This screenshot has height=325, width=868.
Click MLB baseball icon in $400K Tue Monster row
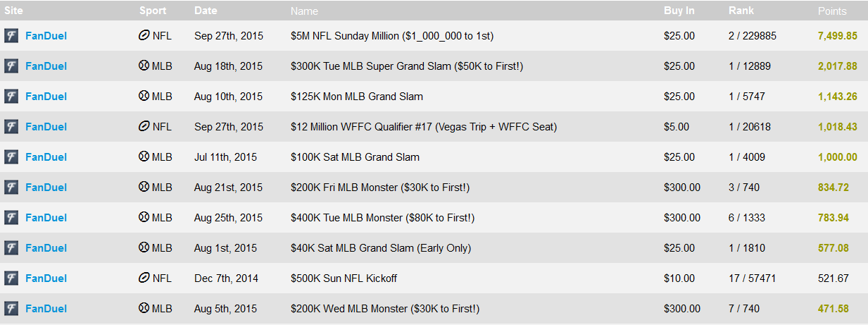[144, 217]
